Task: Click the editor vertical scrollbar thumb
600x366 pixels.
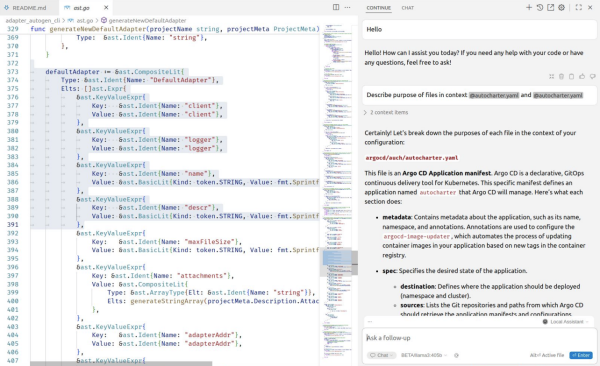Action: (x=355, y=263)
